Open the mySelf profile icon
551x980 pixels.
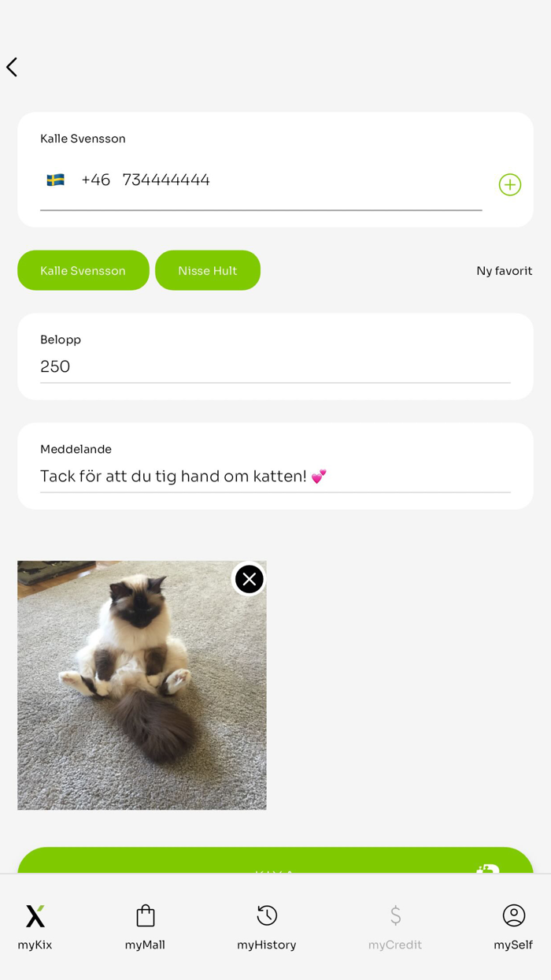(514, 915)
